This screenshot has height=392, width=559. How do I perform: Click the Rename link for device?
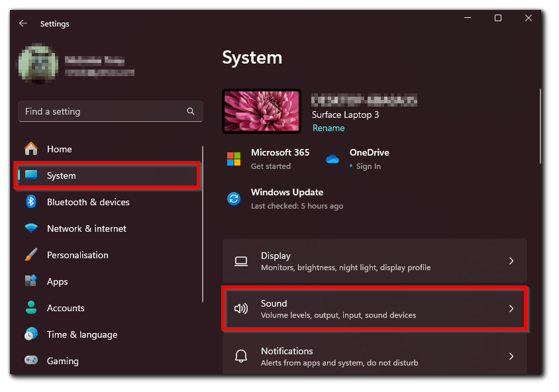tap(329, 128)
